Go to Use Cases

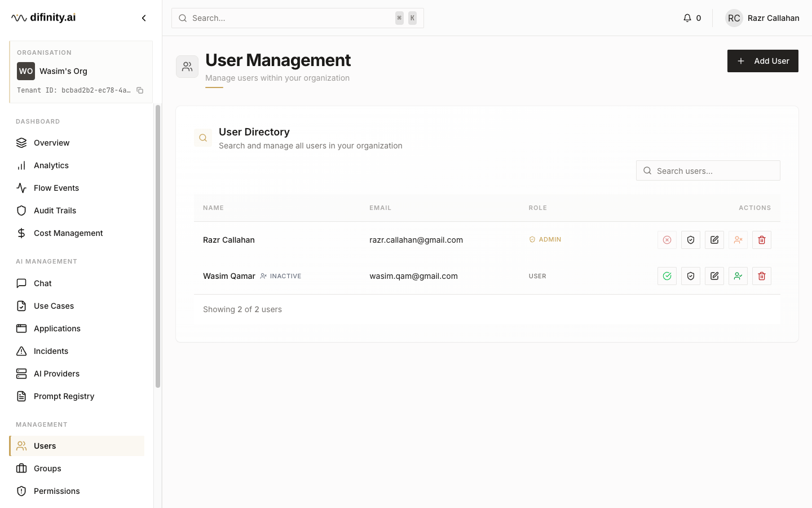point(77,306)
